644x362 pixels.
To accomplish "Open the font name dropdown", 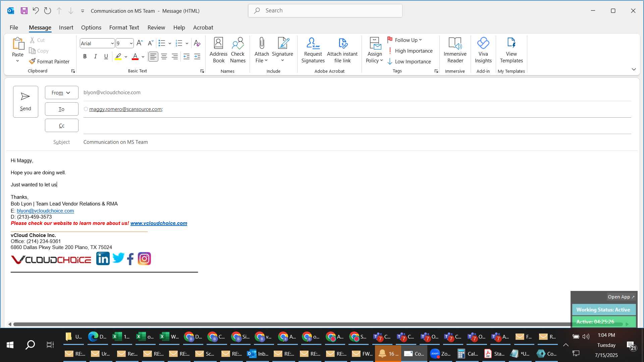I will coord(112,44).
